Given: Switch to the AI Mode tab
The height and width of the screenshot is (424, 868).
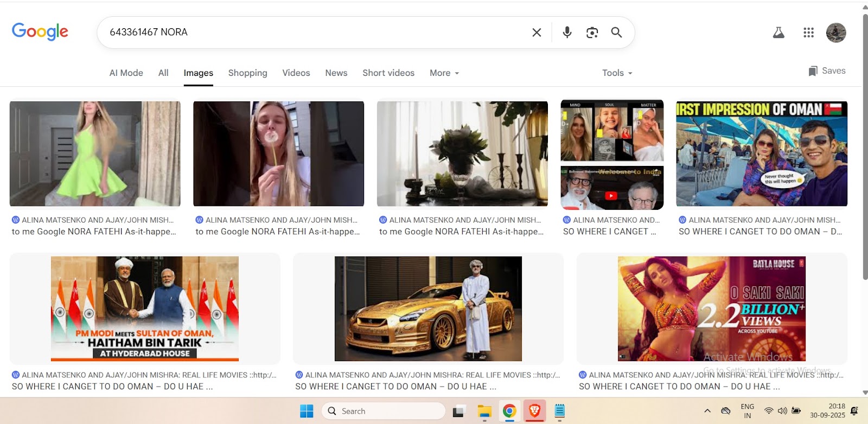Looking at the screenshot, I should (126, 73).
